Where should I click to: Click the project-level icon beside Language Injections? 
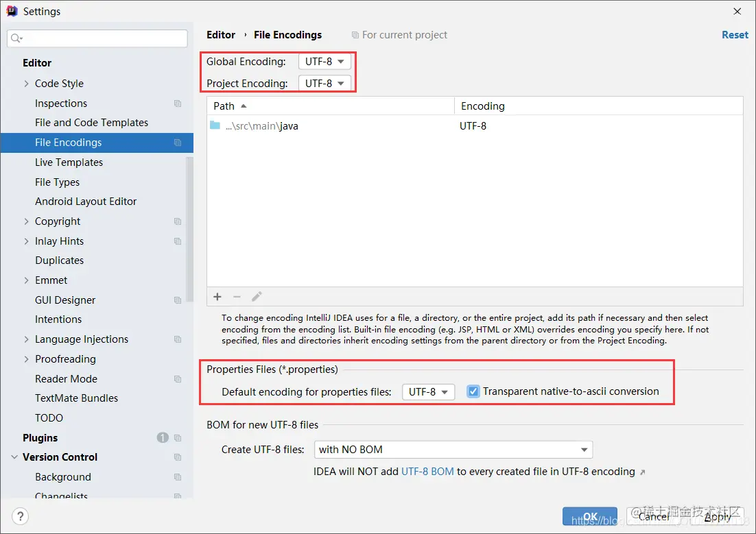pyautogui.click(x=178, y=339)
